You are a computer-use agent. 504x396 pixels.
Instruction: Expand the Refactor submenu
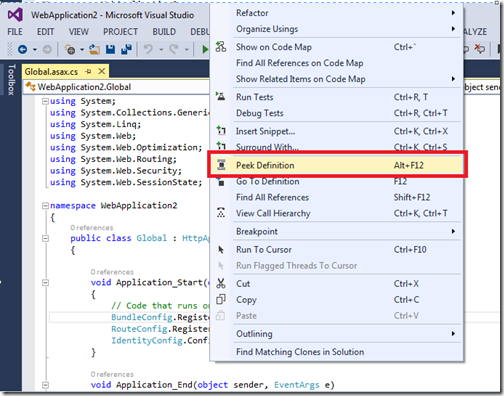[x=453, y=13]
